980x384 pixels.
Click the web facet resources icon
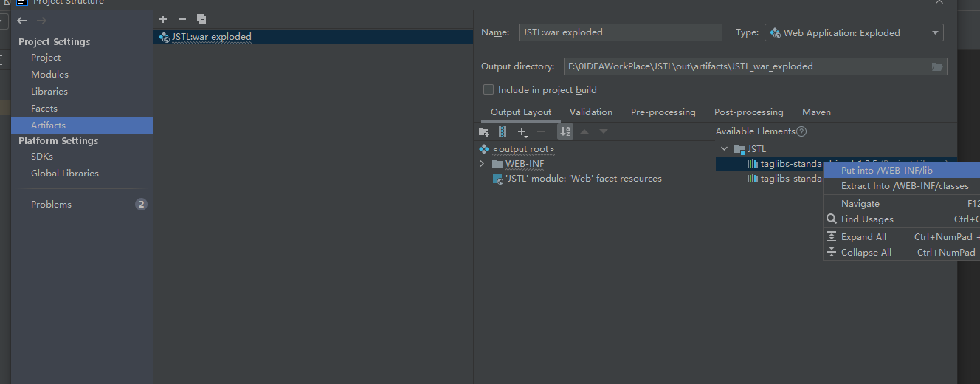pyautogui.click(x=498, y=179)
